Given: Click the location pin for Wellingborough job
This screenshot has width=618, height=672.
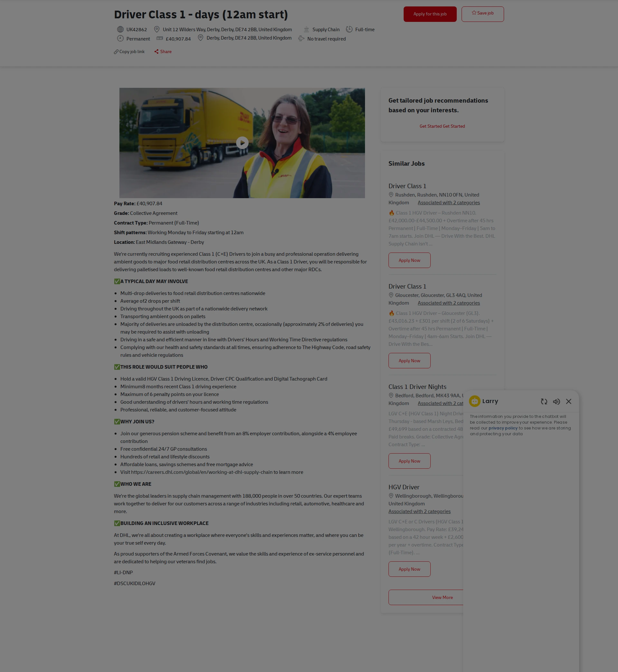Looking at the screenshot, I should pos(391,496).
